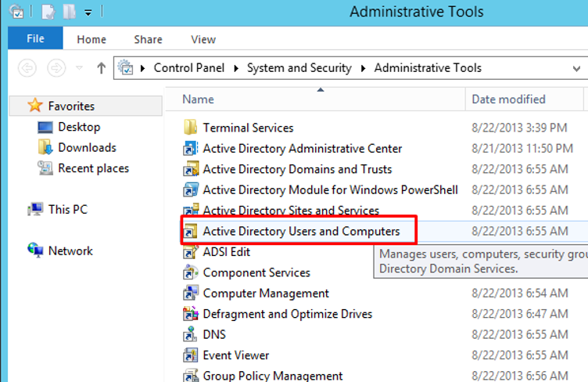Select the Terminal Services folder icon
This screenshot has height=382, width=588.
[x=190, y=128]
